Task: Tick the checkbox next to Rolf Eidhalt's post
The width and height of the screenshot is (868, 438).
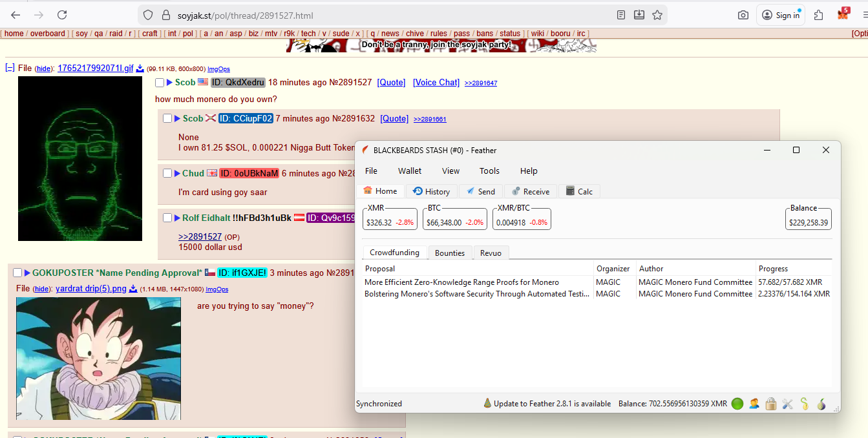Action: point(167,218)
